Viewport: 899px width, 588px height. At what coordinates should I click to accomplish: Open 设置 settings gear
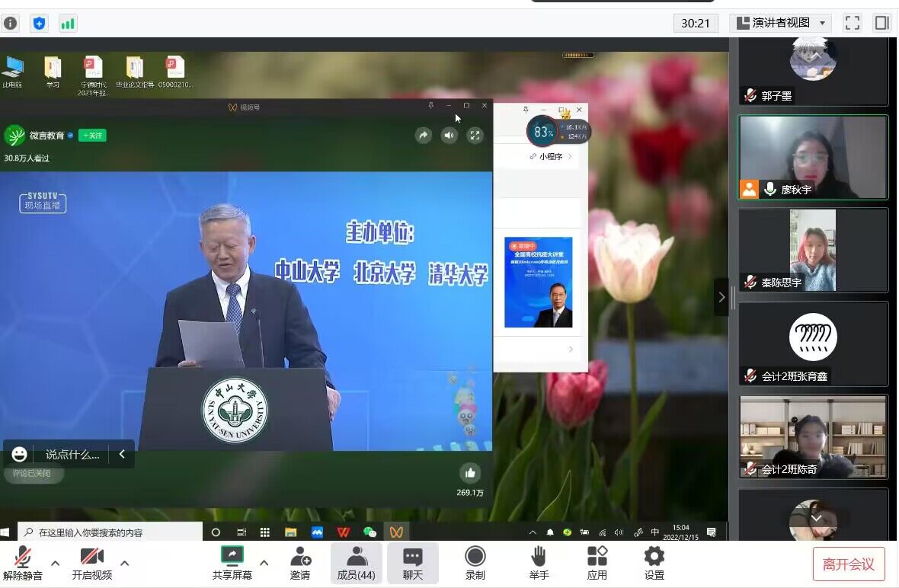pos(654,558)
